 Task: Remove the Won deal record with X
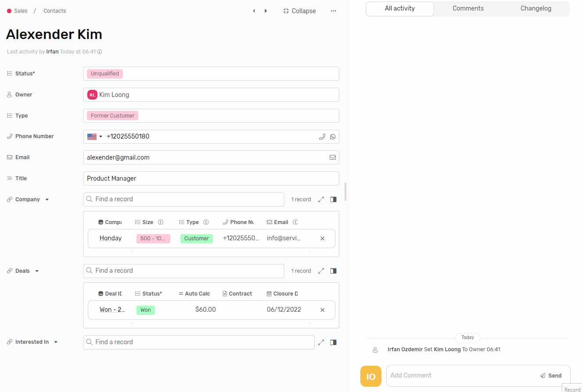click(x=323, y=310)
